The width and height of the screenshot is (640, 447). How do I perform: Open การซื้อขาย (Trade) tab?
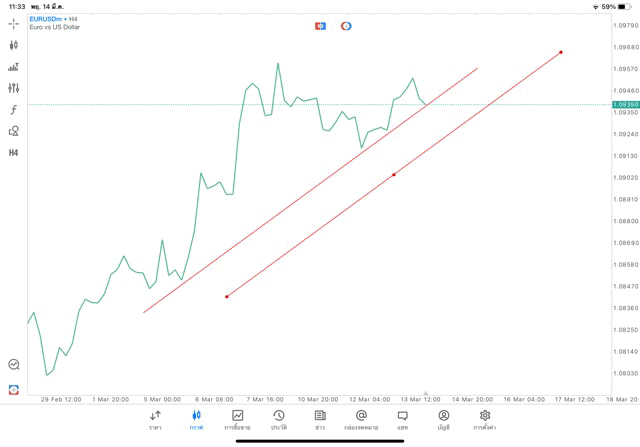pyautogui.click(x=237, y=419)
